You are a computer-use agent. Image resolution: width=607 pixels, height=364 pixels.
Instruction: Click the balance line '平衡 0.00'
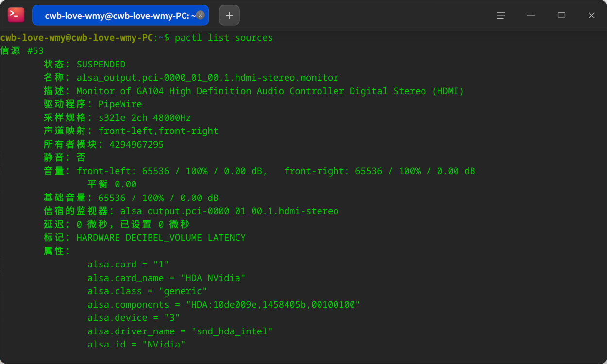[x=112, y=184]
